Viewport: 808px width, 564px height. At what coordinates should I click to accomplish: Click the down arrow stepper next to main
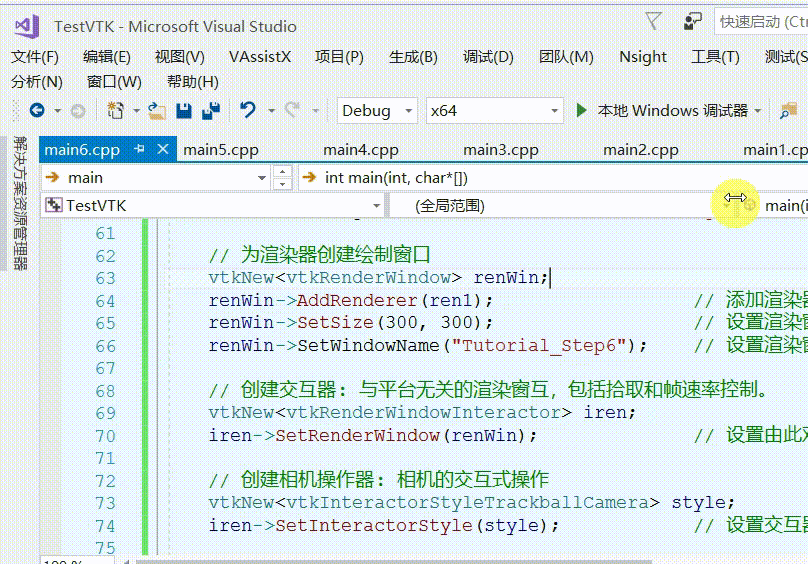[282, 184]
